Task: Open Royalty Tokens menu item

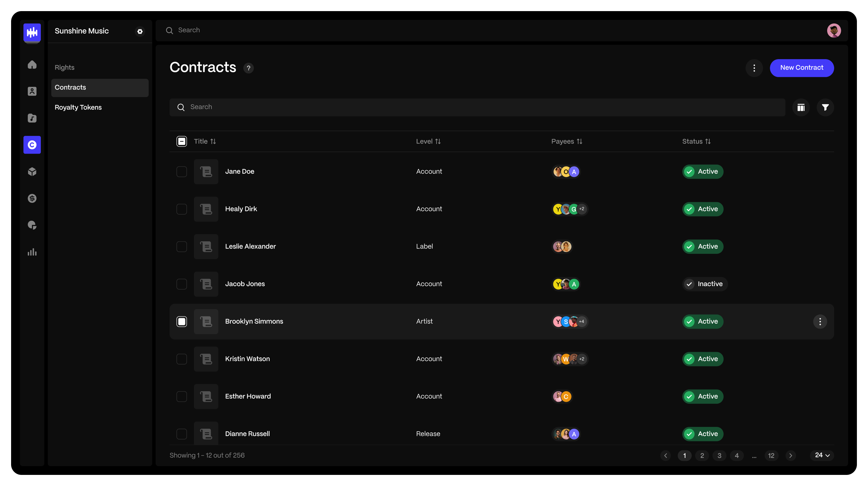Action: click(78, 107)
